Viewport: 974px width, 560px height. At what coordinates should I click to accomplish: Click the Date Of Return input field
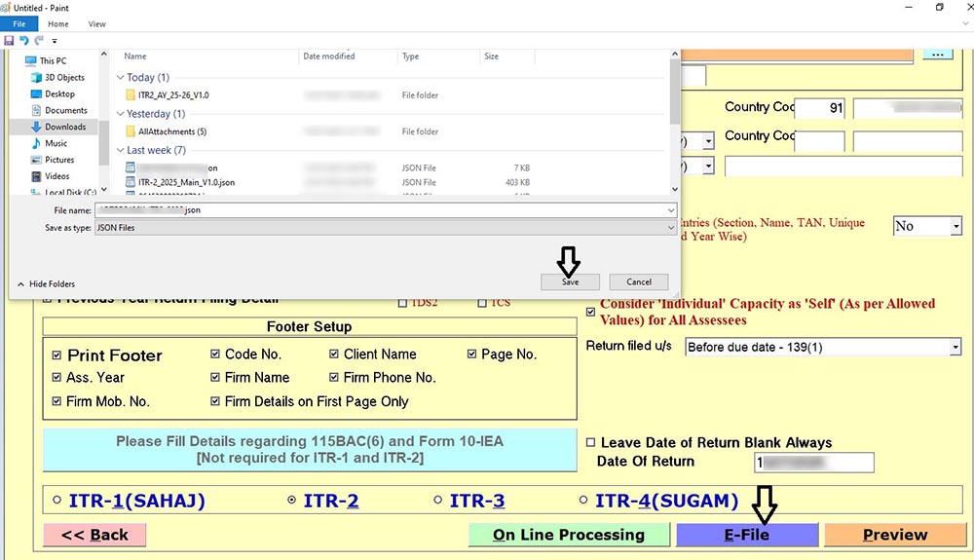(x=814, y=462)
